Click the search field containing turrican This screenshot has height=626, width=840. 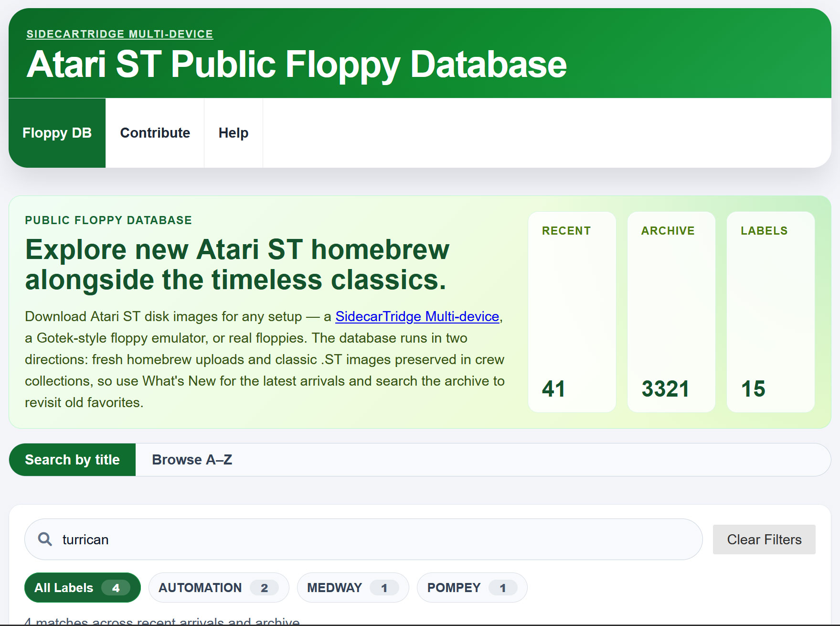pyautogui.click(x=363, y=540)
